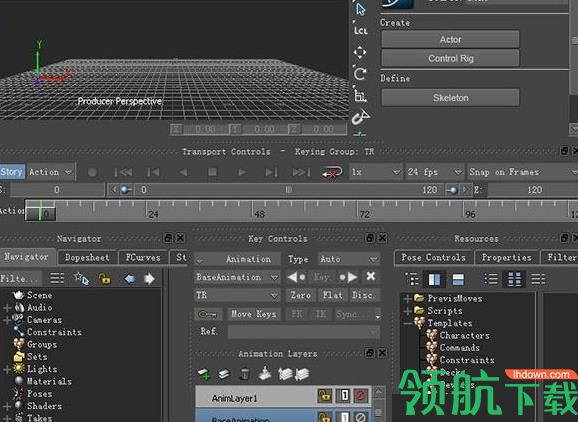578x422 pixels.
Task: Click the left zoom bar handle
Action: click(x=126, y=190)
